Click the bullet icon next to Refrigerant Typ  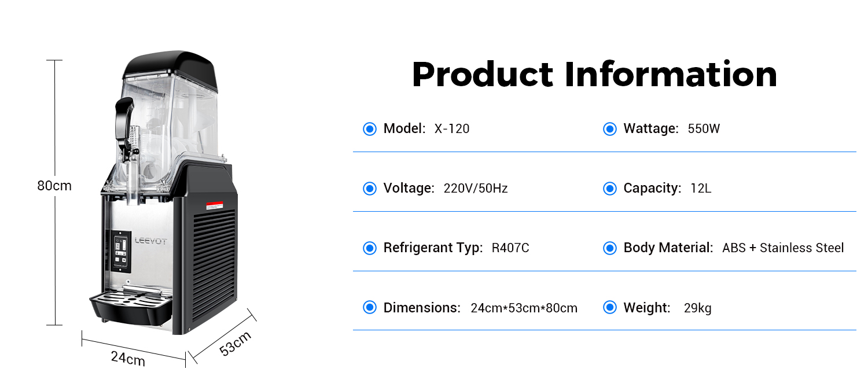tap(369, 248)
